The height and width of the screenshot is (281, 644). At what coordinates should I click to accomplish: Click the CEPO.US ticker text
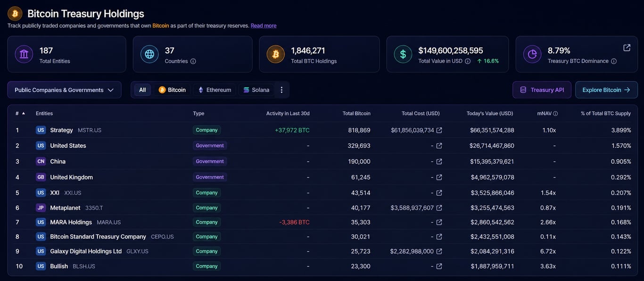(162, 237)
